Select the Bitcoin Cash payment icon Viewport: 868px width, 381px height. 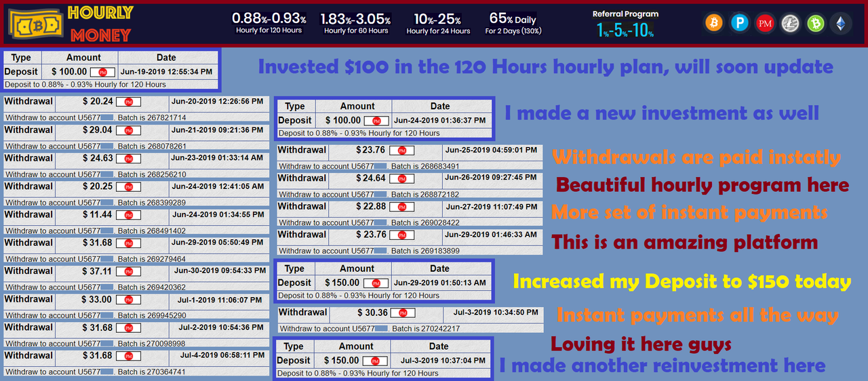815,23
